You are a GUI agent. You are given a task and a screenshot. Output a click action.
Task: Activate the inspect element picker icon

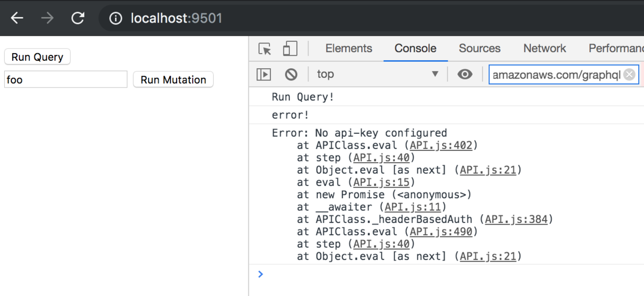coord(265,48)
